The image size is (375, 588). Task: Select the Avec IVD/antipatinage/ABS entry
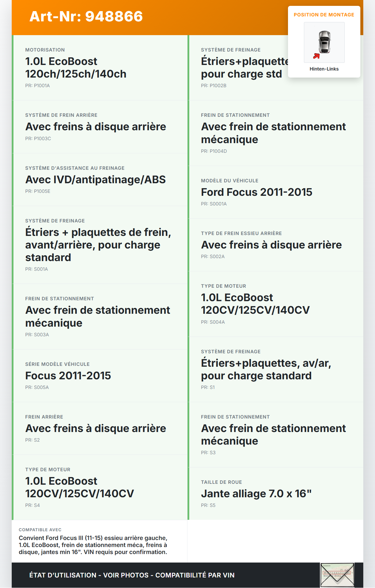(96, 180)
